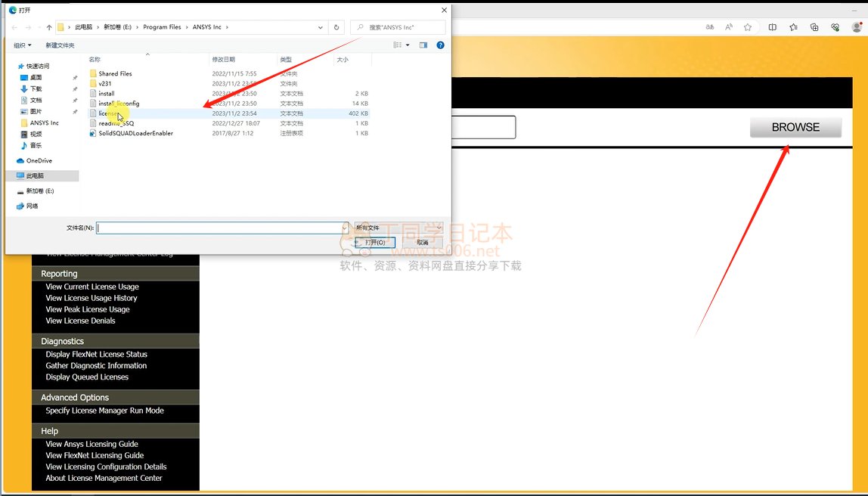Add page to favorites star icon

pos(748,27)
